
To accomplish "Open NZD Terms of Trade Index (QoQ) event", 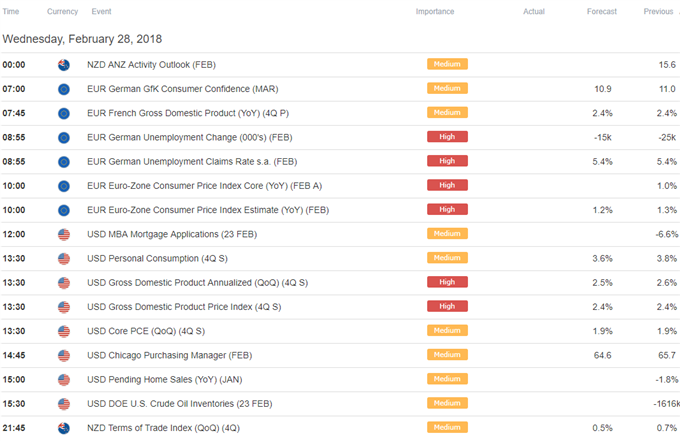I will 163,428.
